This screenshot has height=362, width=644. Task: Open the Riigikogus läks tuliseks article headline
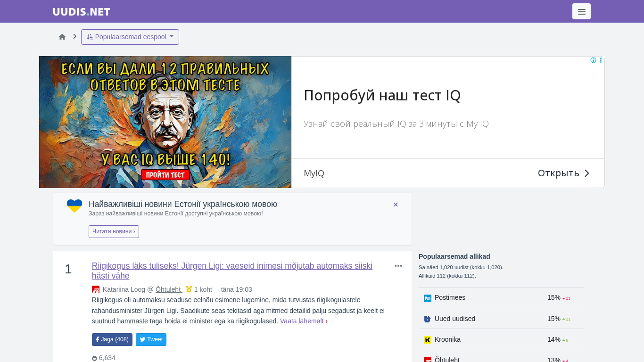click(x=232, y=271)
